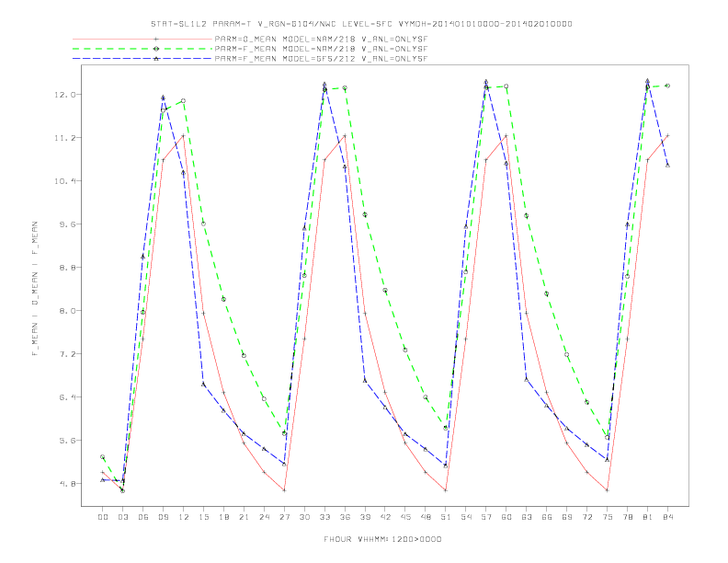
Task: Click y-axis tick label 4.8
Action: pyautogui.click(x=67, y=484)
